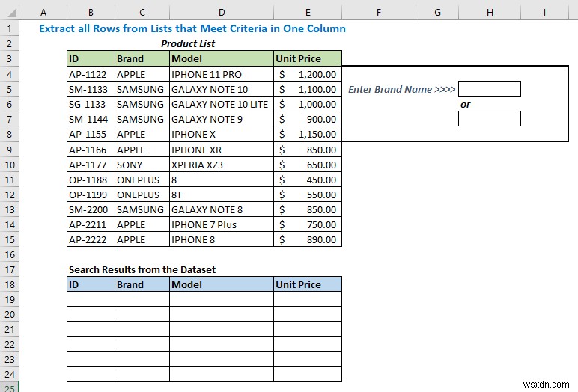Click the '1,200.00' unit price cell
This screenshot has height=392, width=578.
coord(308,74)
